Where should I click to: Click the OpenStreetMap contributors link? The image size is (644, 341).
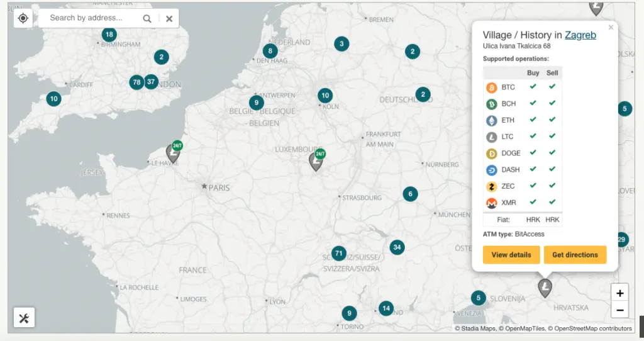(x=592, y=328)
